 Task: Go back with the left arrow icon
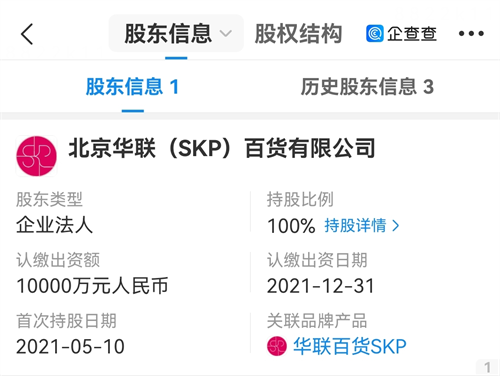click(27, 34)
